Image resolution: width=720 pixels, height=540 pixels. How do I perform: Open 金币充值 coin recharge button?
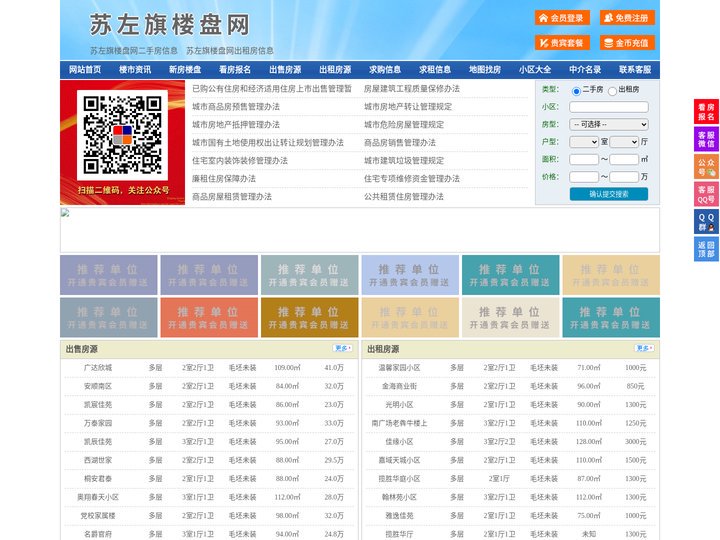[x=627, y=43]
